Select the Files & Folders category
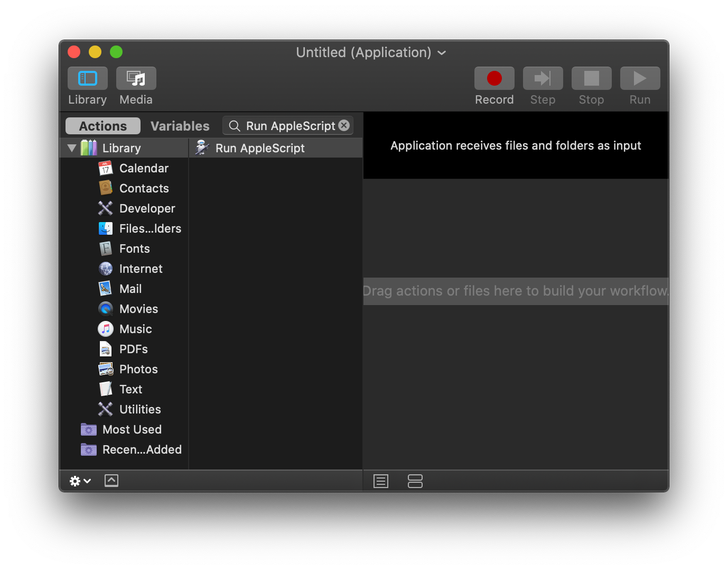 click(x=124, y=228)
